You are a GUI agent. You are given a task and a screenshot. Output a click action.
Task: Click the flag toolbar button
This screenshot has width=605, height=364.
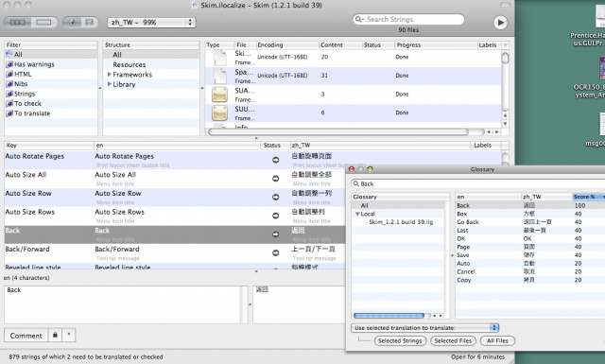point(90,23)
